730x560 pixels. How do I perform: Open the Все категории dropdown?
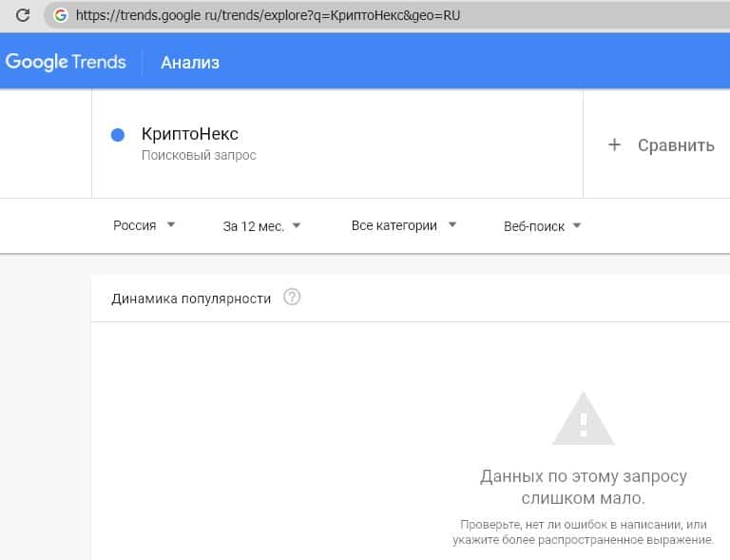(x=404, y=225)
